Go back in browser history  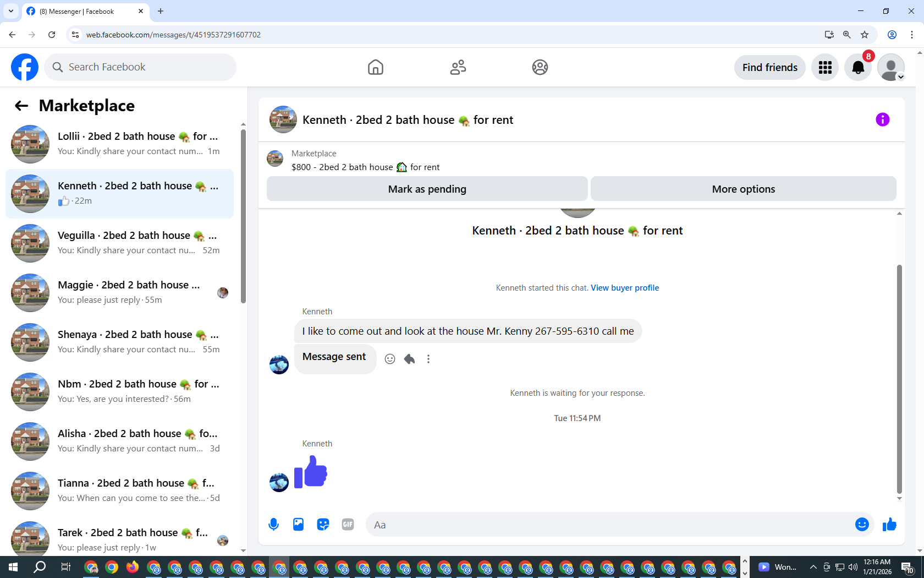point(12,35)
